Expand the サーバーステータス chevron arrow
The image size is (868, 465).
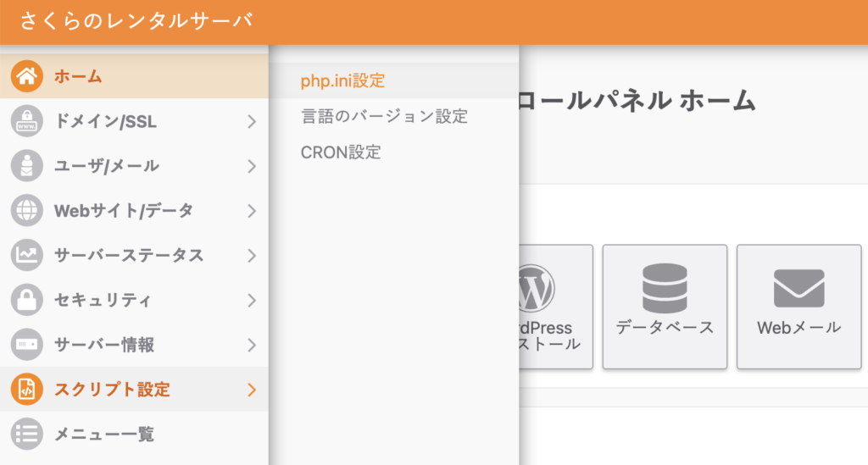coord(252,256)
